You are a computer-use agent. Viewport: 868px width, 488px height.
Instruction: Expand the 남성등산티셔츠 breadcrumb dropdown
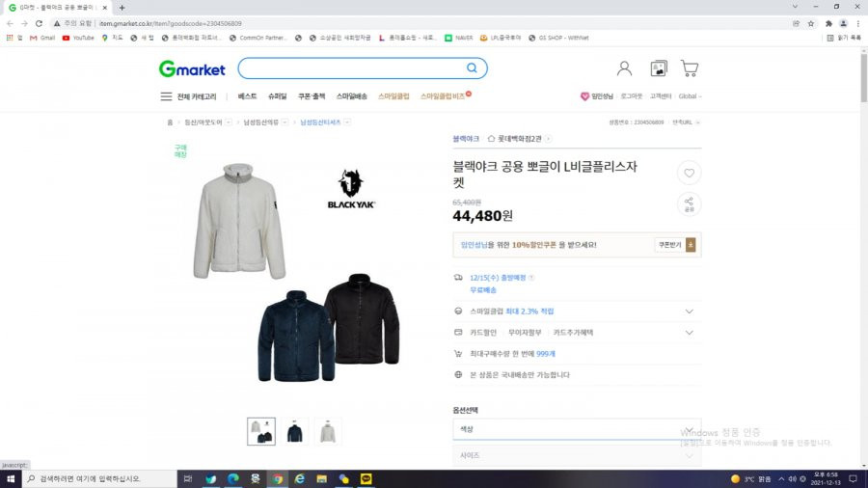click(x=347, y=122)
